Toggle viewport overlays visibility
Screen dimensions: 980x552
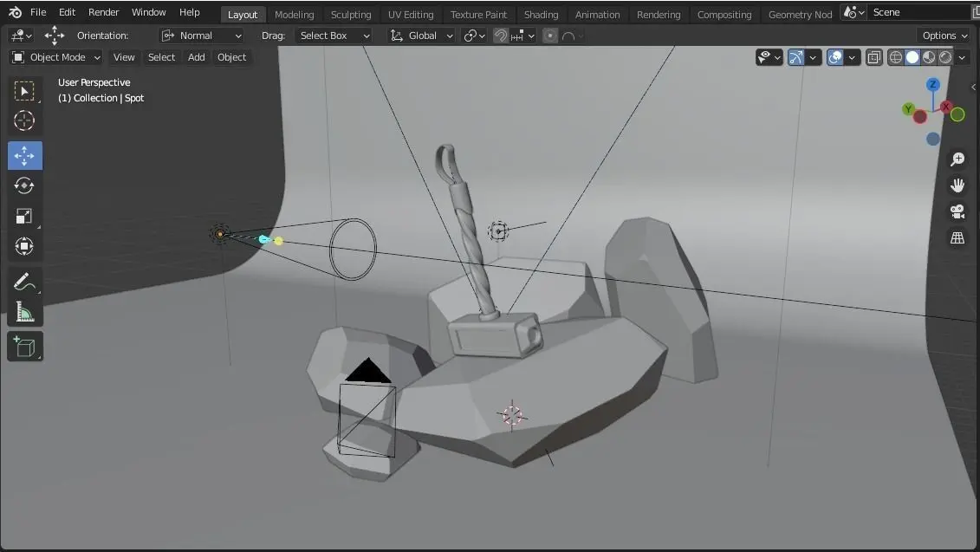[x=835, y=57]
